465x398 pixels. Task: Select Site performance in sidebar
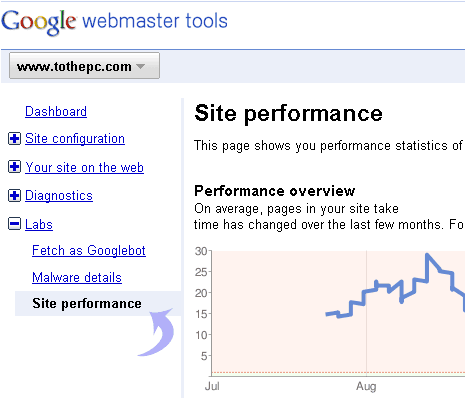87,303
